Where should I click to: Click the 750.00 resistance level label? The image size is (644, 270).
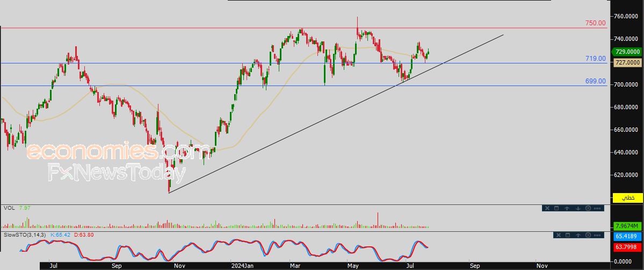coord(596,23)
